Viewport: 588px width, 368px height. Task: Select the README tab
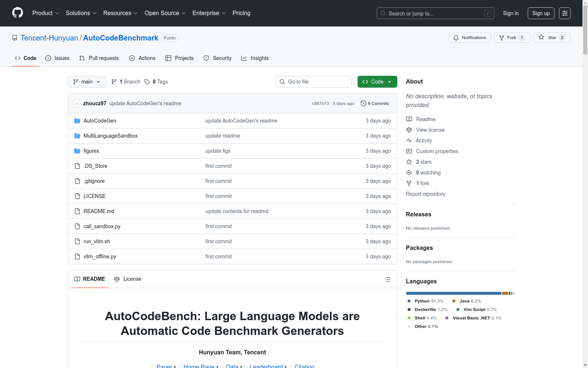(x=90, y=279)
